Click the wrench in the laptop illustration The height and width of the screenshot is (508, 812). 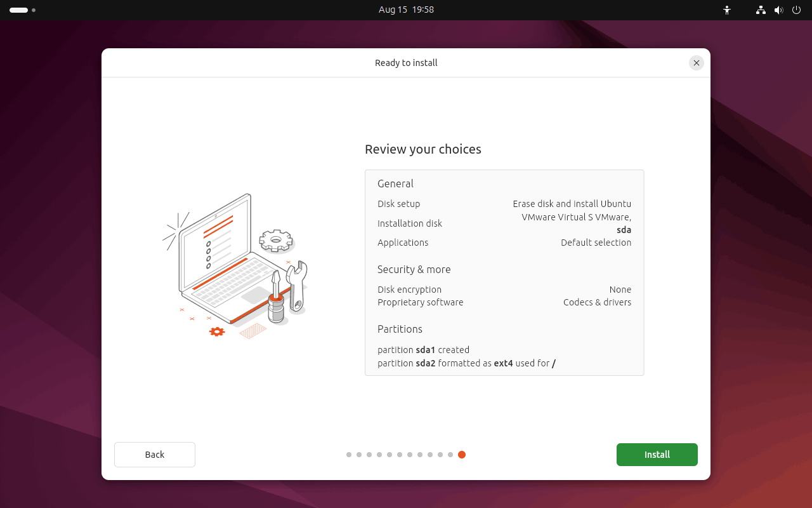(x=296, y=284)
